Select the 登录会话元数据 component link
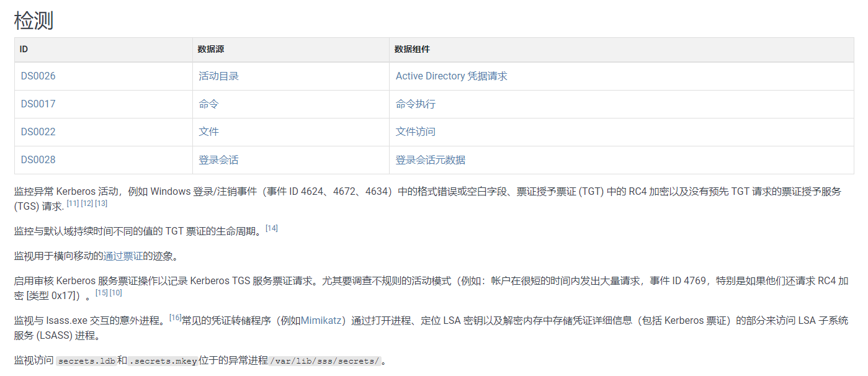The width and height of the screenshot is (868, 376). (431, 160)
